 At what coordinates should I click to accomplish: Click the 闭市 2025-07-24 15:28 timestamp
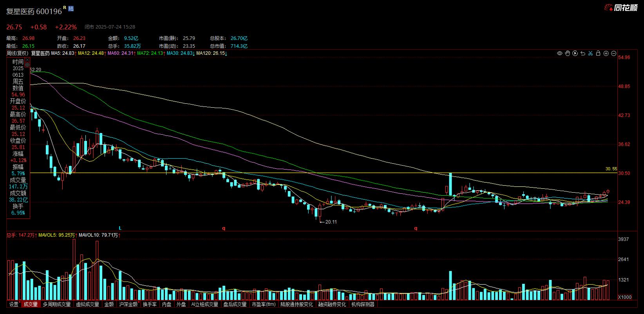point(110,27)
